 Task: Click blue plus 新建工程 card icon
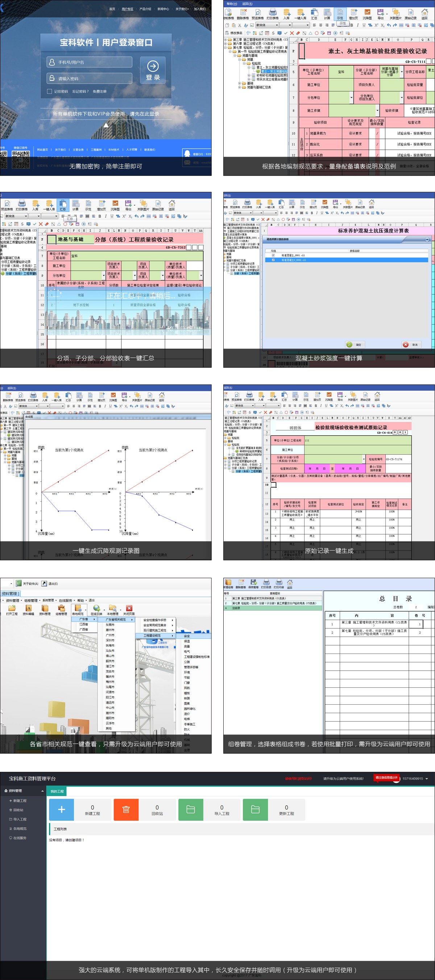tap(61, 810)
